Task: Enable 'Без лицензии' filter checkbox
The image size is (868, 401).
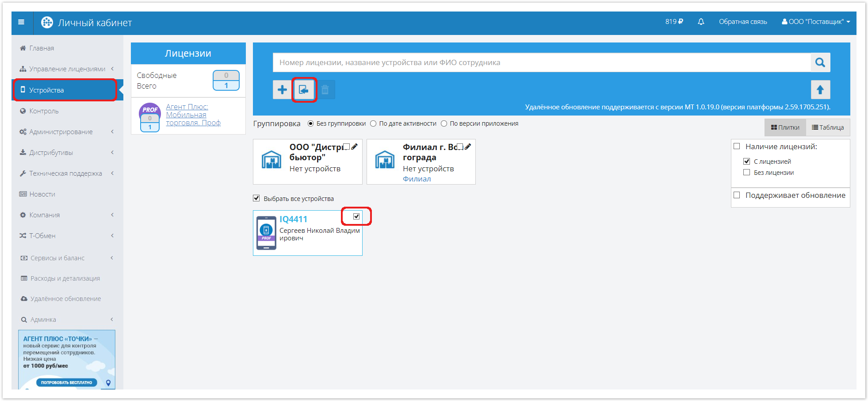Action: coord(747,173)
